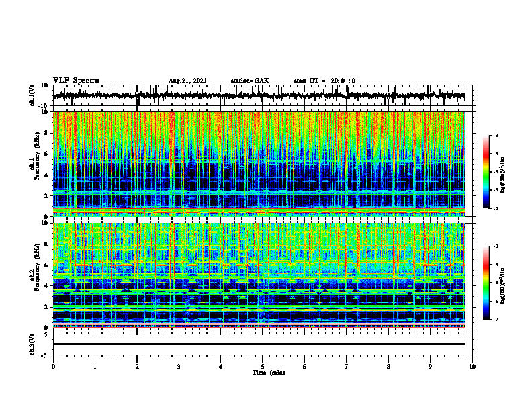532x411 pixels.
Task: Click the ch.1 color bar's log(PSD) label
Action: pyautogui.click(x=503, y=175)
